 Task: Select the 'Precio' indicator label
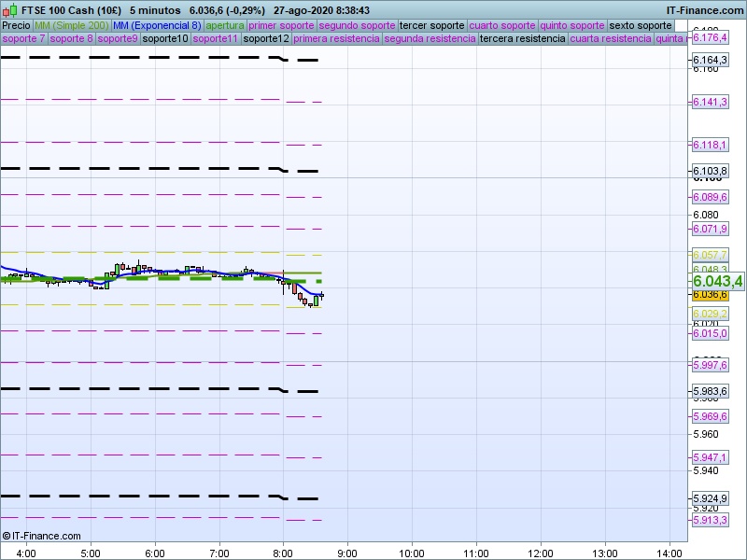(x=16, y=25)
